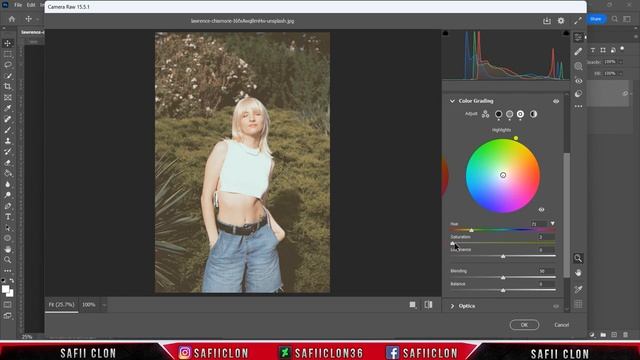The width and height of the screenshot is (640, 360).
Task: Select the Lasso tool
Action: (7, 65)
